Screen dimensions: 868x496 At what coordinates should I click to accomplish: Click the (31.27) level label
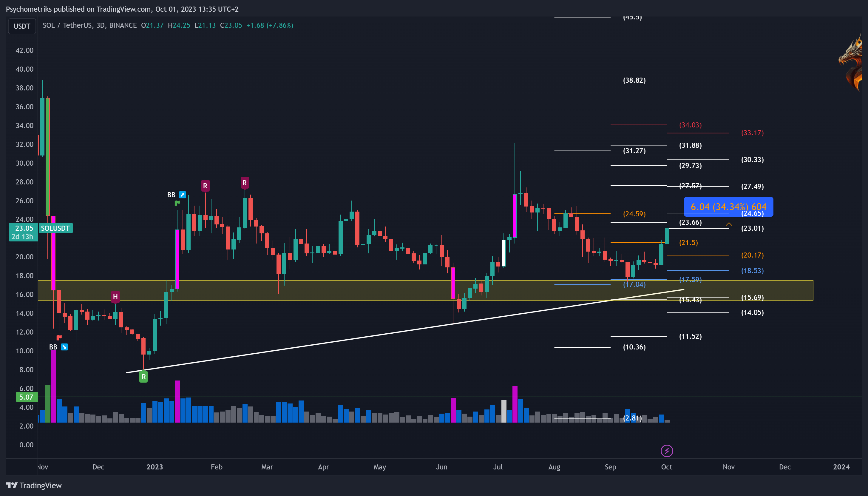tap(634, 151)
